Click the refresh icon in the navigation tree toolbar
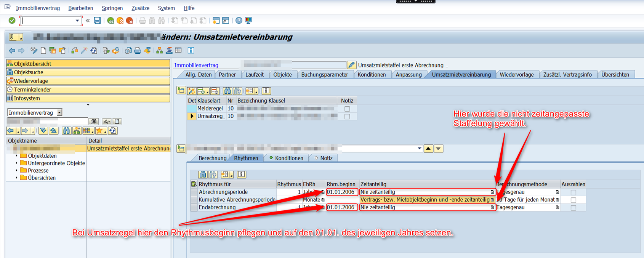Viewport: 644px width, 258px height. [112, 131]
